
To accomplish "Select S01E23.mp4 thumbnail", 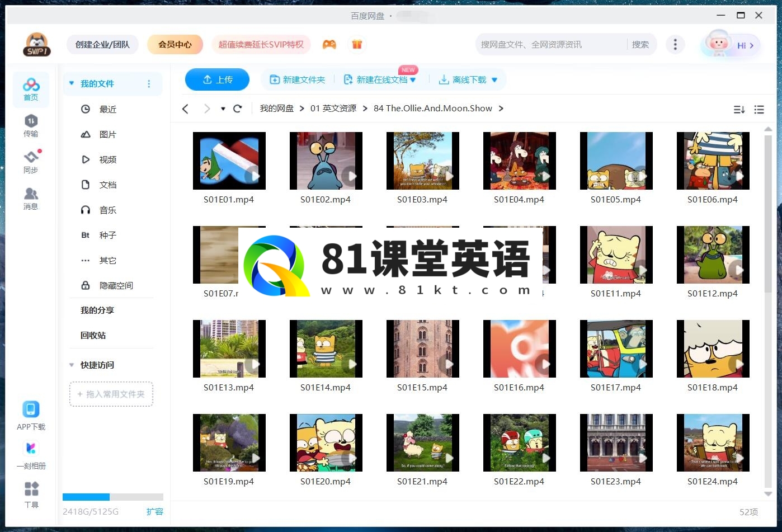I will coord(616,443).
